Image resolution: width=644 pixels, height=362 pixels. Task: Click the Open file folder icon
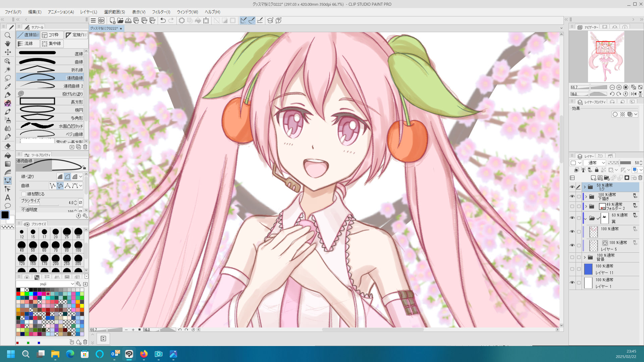(120, 20)
